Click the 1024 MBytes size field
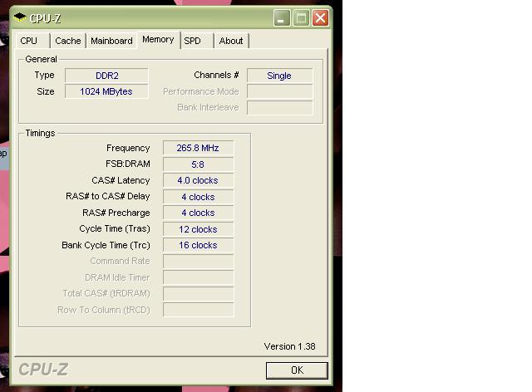 click(106, 91)
